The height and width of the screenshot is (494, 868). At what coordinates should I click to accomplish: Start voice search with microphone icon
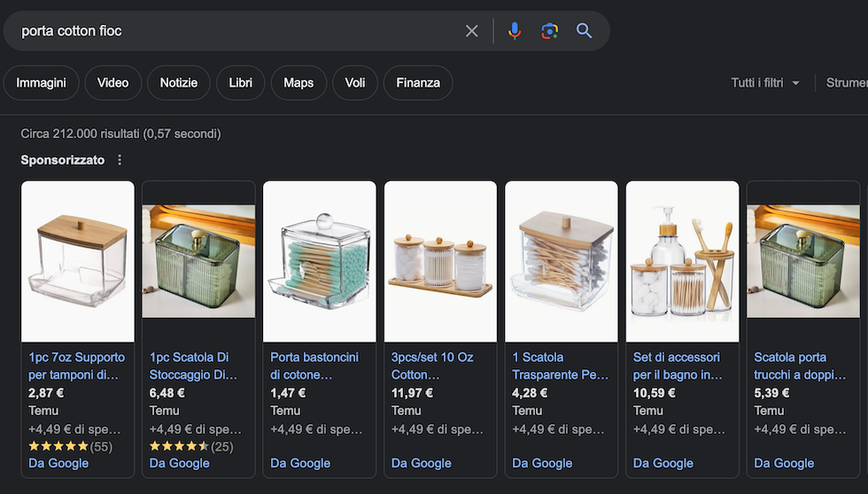point(515,31)
